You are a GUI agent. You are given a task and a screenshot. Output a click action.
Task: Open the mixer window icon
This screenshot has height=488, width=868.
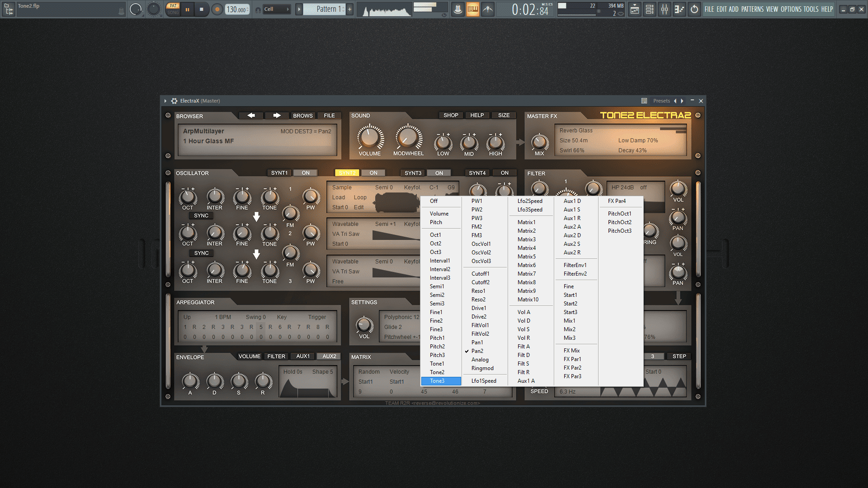665,9
